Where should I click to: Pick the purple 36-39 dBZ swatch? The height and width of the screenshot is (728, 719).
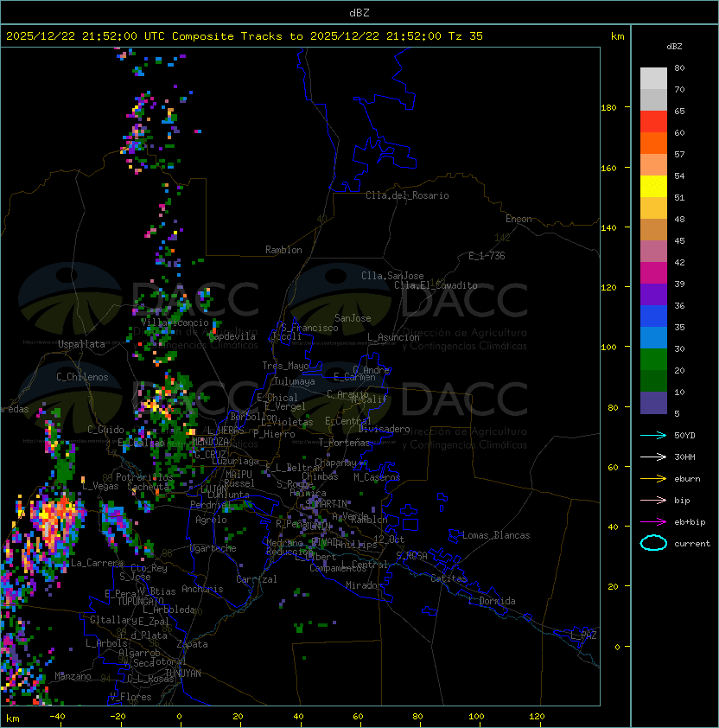pos(653,294)
